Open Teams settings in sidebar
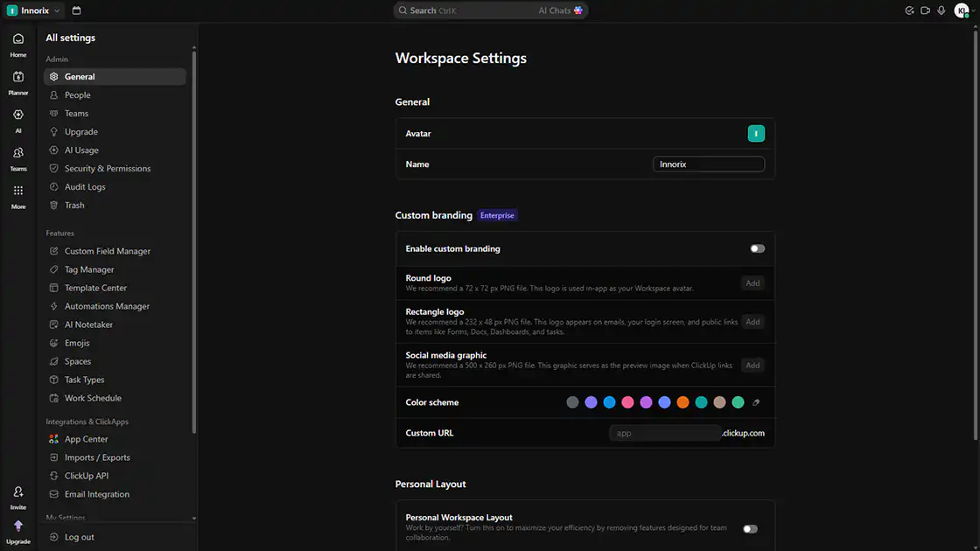The width and height of the screenshot is (980, 551). click(115, 114)
